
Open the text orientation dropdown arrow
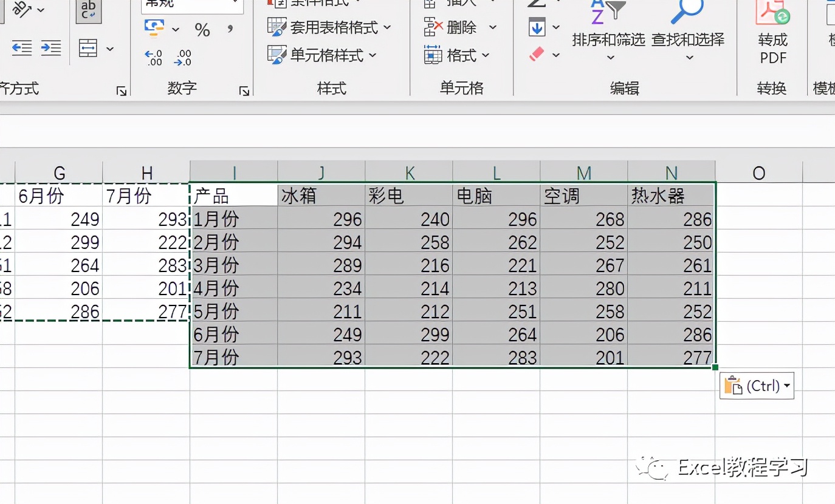coord(41,10)
